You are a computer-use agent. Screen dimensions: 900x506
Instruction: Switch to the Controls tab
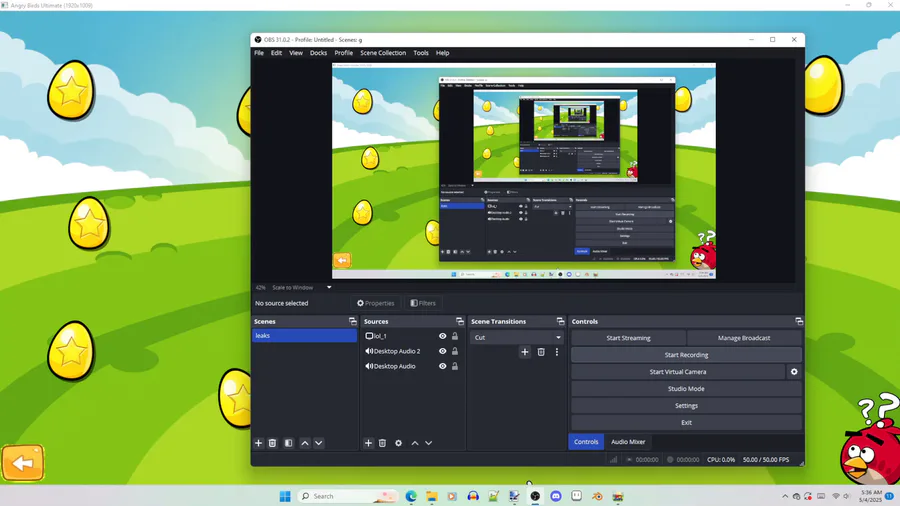(x=586, y=442)
